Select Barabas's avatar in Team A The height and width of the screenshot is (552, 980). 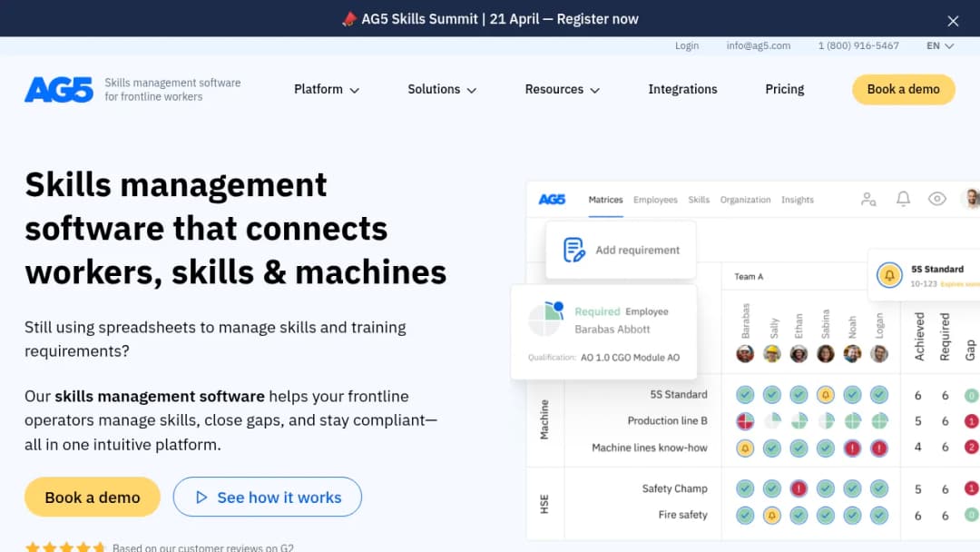click(745, 354)
